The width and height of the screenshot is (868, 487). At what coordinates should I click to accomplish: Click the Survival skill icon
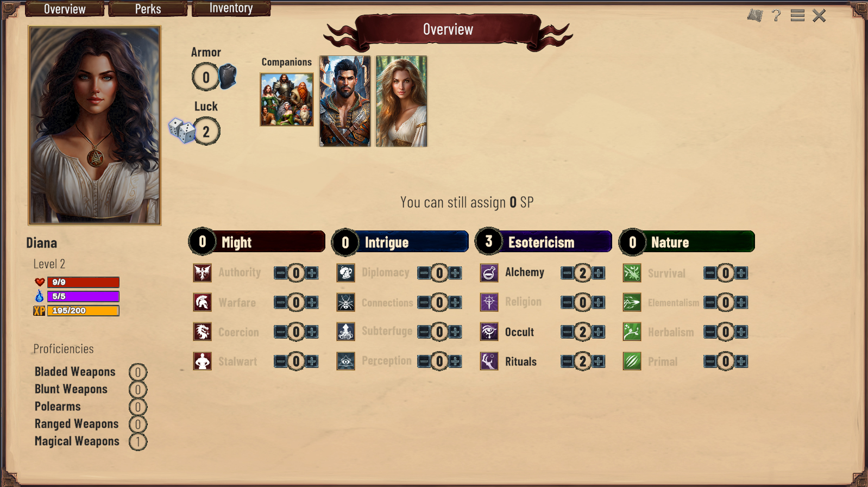point(632,273)
